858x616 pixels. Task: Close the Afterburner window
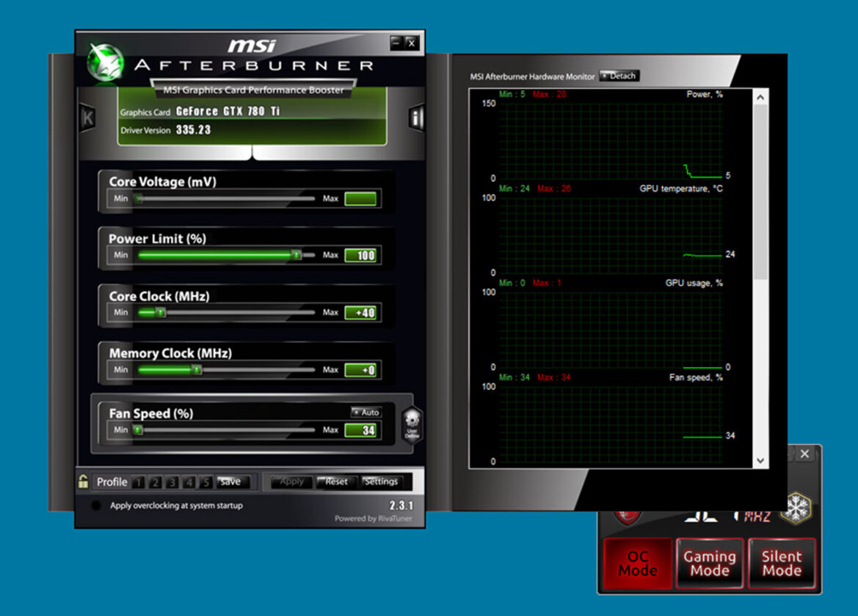[x=412, y=42]
